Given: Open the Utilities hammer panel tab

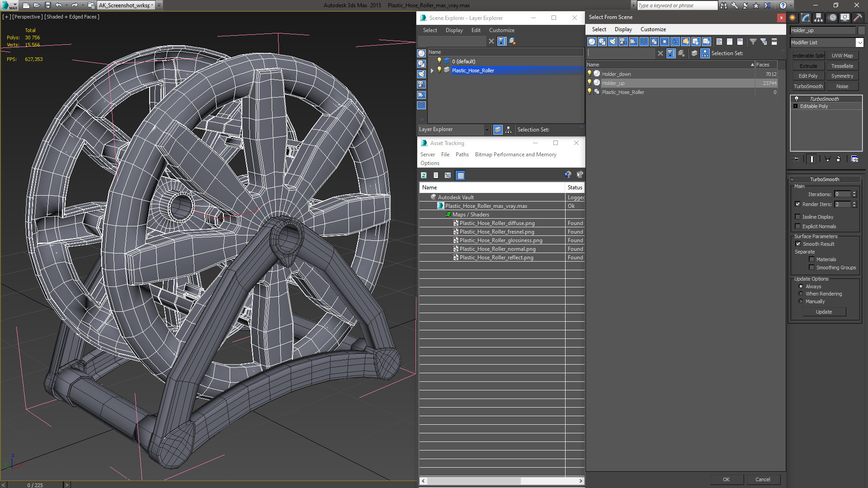Looking at the screenshot, I should click(x=858, y=18).
